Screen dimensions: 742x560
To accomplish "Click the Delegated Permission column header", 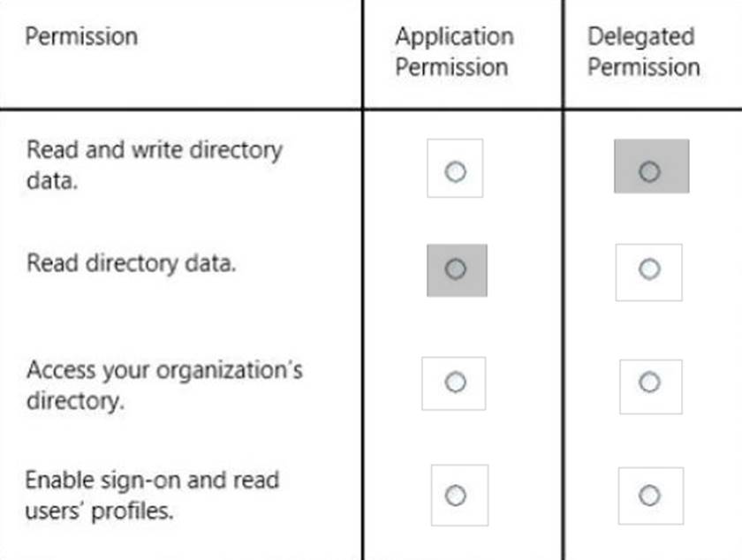I will pos(643,52).
